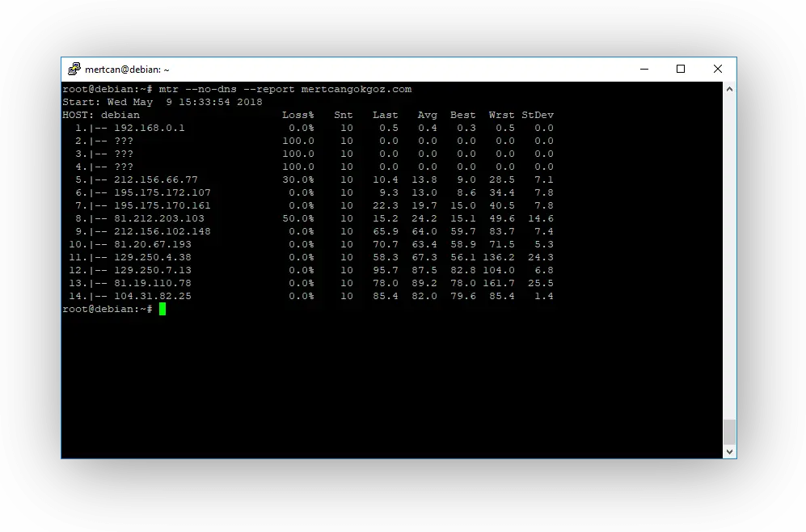Click the Avg column header
The width and height of the screenshot is (806, 532).
pyautogui.click(x=427, y=115)
